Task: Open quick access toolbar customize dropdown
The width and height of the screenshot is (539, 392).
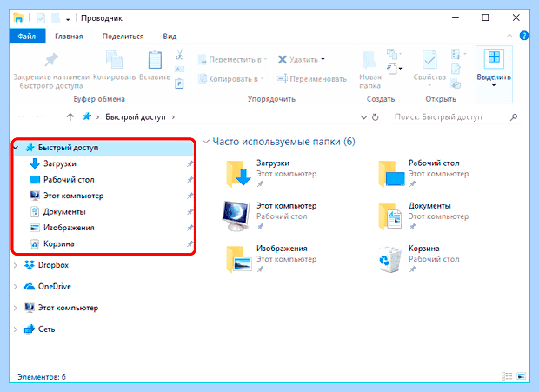Action: click(x=68, y=18)
